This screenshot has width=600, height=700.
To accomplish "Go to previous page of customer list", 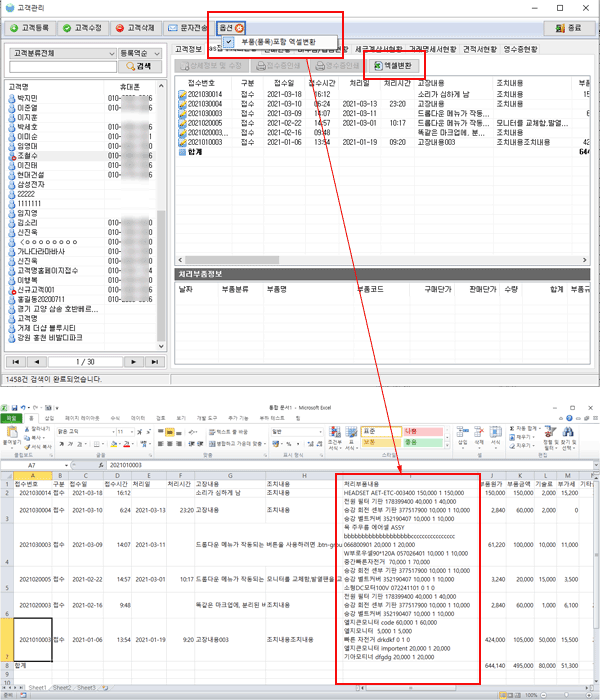I will tap(37, 362).
